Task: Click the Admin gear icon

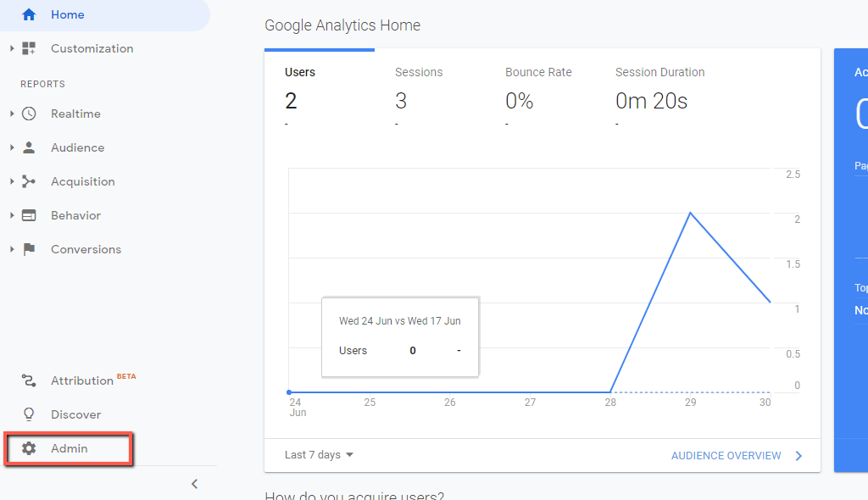Action: [x=29, y=448]
